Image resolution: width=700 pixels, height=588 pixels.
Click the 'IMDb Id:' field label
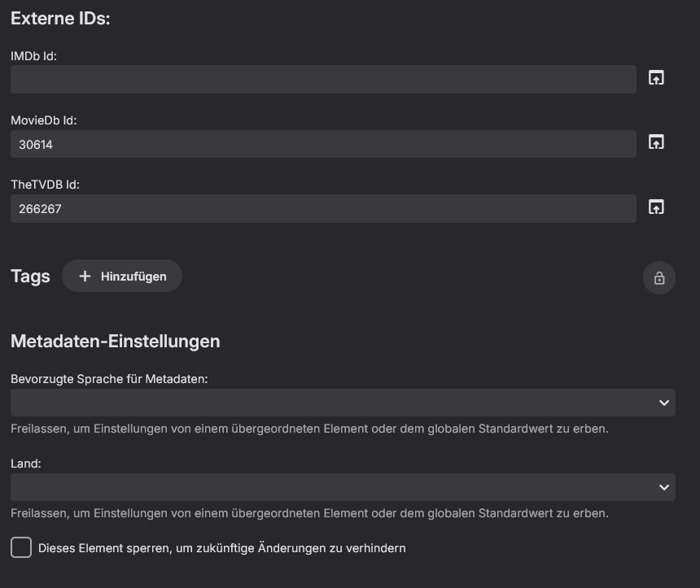(33, 56)
